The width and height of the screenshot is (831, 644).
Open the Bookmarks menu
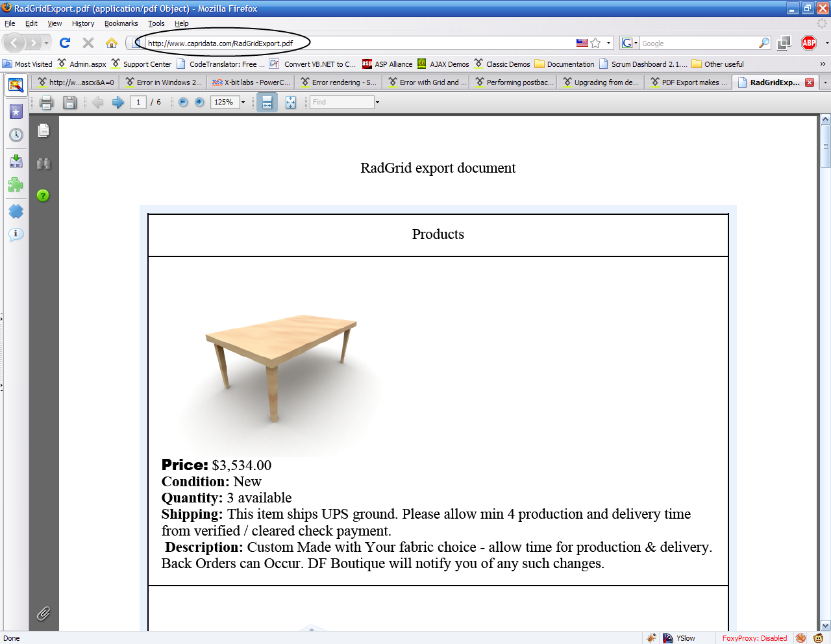coord(121,23)
